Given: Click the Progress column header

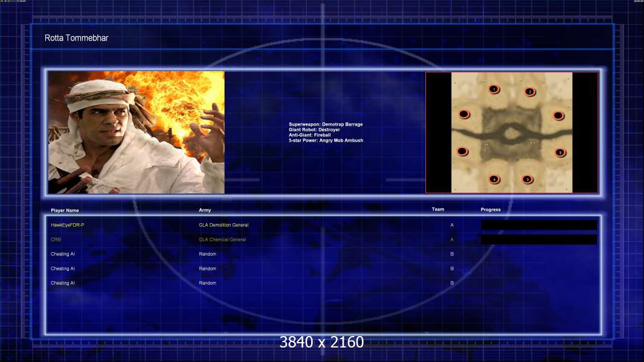Looking at the screenshot, I should 491,209.
